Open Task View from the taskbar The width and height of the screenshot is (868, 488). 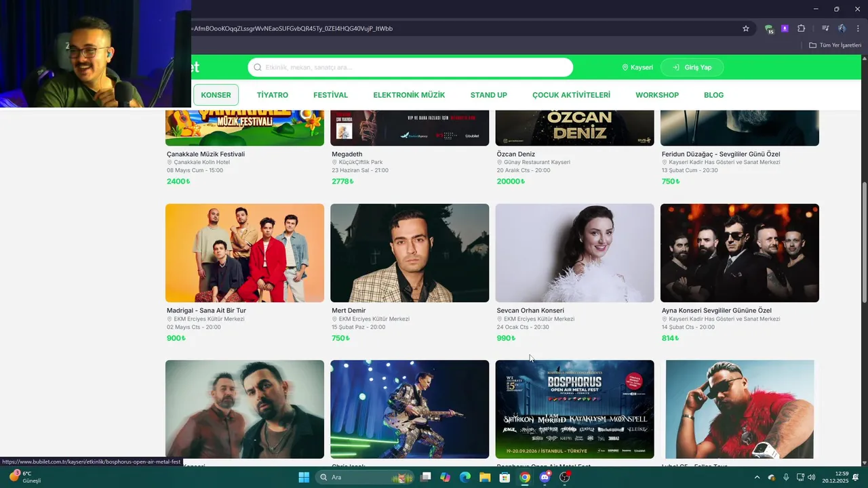(425, 477)
